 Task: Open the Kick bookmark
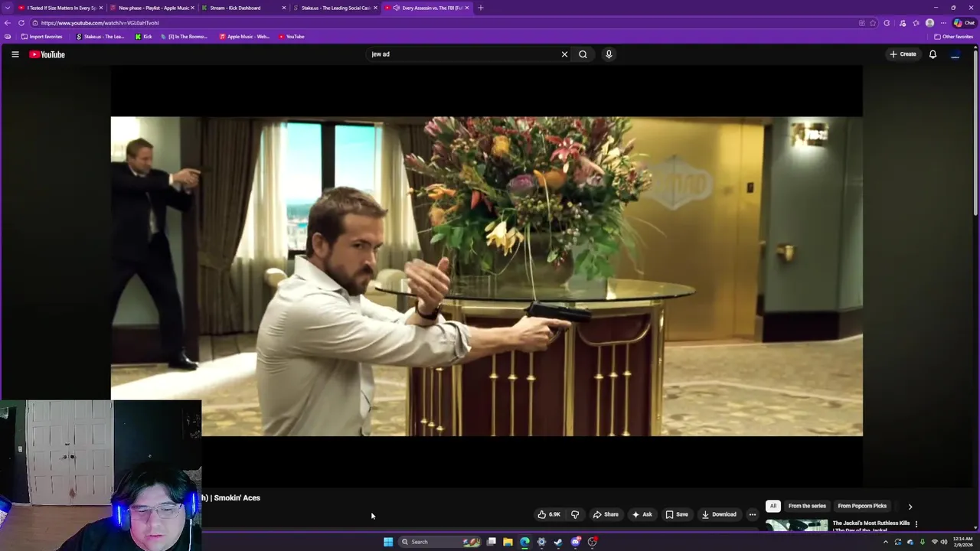143,37
